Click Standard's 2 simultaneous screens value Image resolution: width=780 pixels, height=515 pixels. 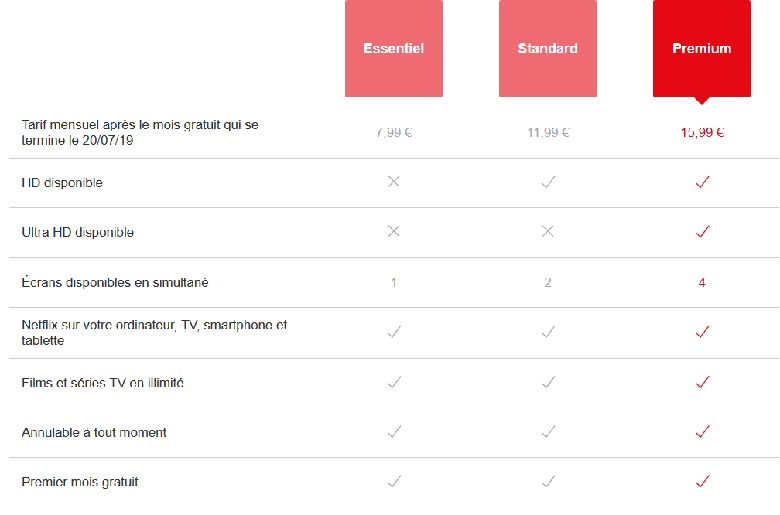pos(548,283)
